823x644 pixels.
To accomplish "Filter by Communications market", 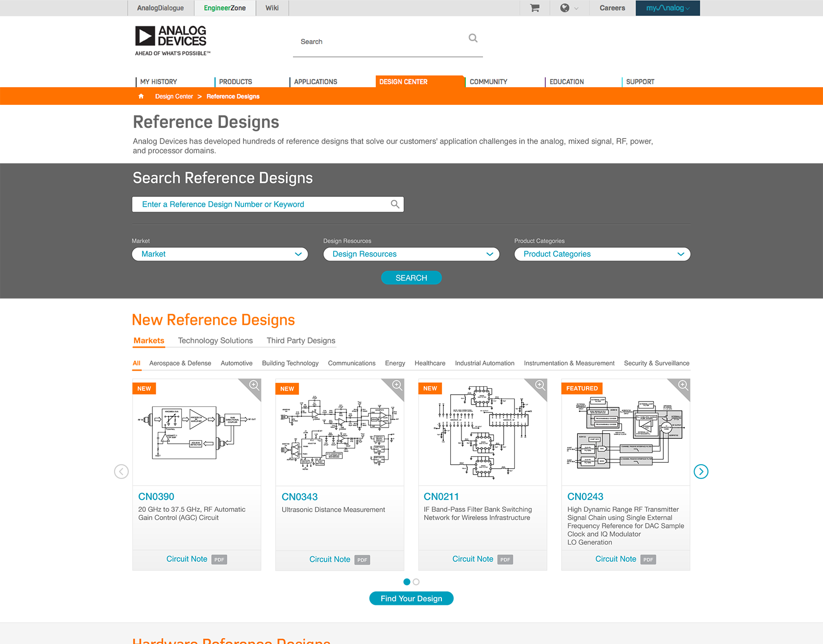I will (x=352, y=363).
